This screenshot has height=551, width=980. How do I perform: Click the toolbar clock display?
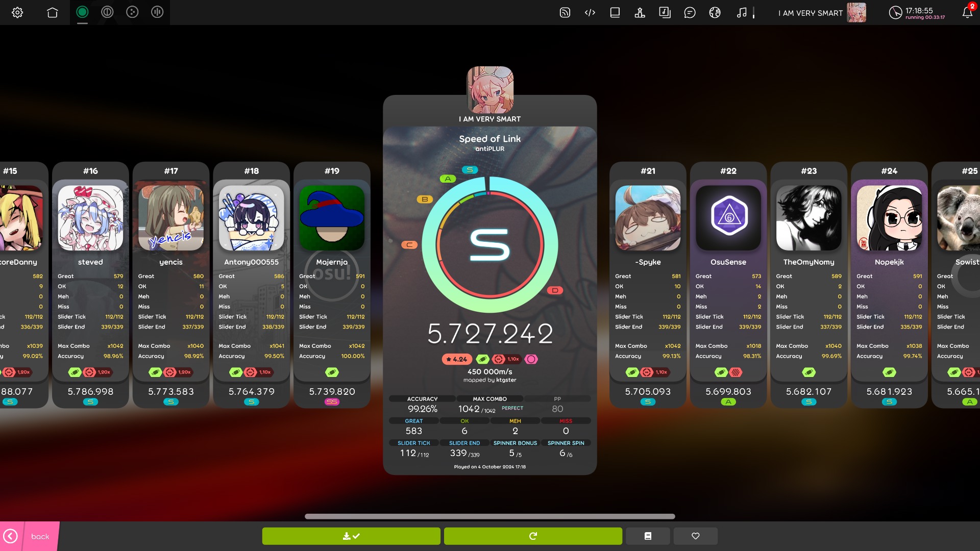pyautogui.click(x=917, y=13)
